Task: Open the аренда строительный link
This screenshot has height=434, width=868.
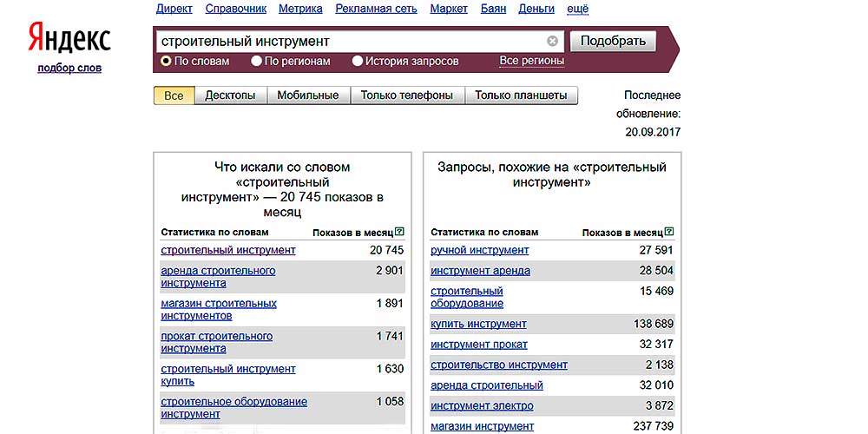Action: pos(487,385)
